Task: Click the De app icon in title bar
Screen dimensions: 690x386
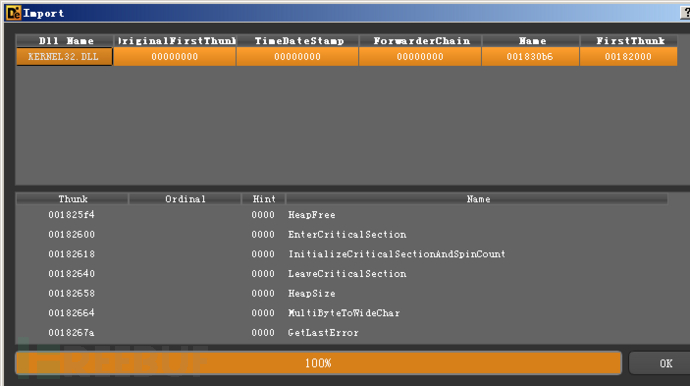Action: point(13,13)
